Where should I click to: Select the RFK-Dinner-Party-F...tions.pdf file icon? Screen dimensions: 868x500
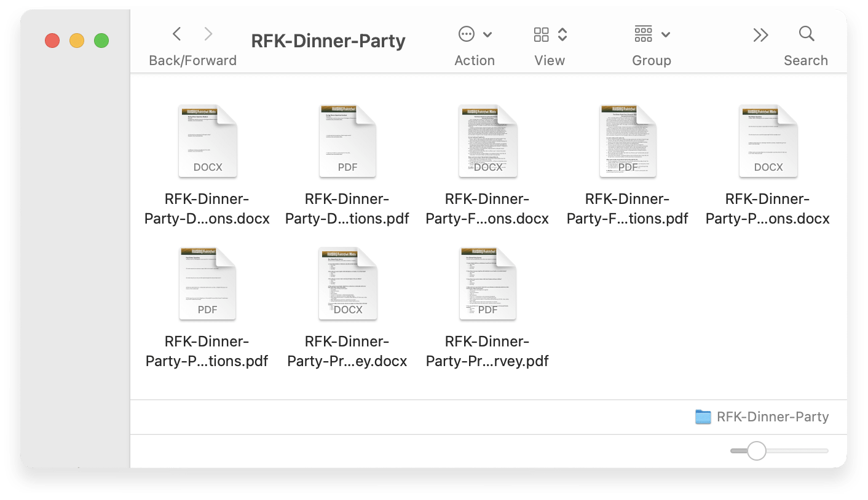(628, 141)
